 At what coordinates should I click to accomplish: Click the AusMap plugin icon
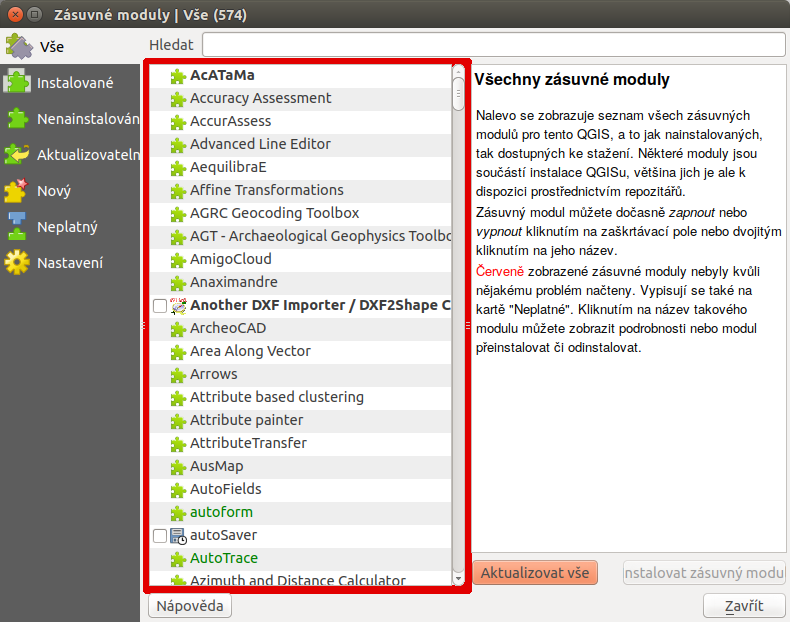(178, 467)
